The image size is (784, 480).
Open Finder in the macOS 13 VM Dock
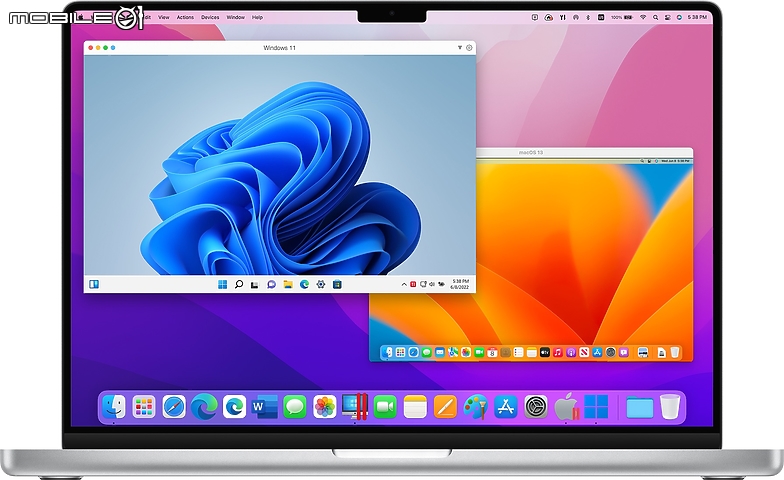pyautogui.click(x=388, y=352)
